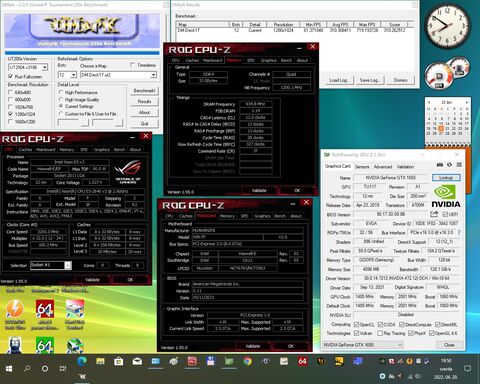This screenshot has height=384, width=480.
Task: Click the desktop calendar gadget
Action: point(447,122)
